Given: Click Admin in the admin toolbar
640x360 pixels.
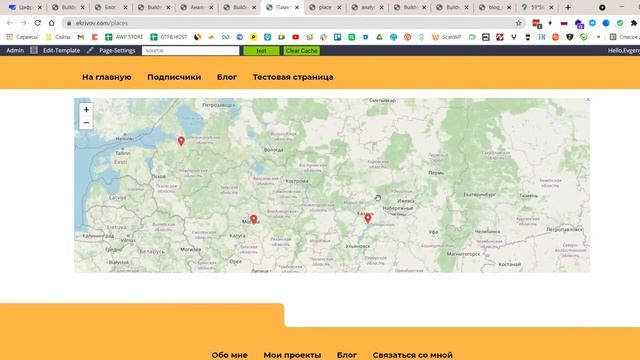Looking at the screenshot, I should 15,51.
